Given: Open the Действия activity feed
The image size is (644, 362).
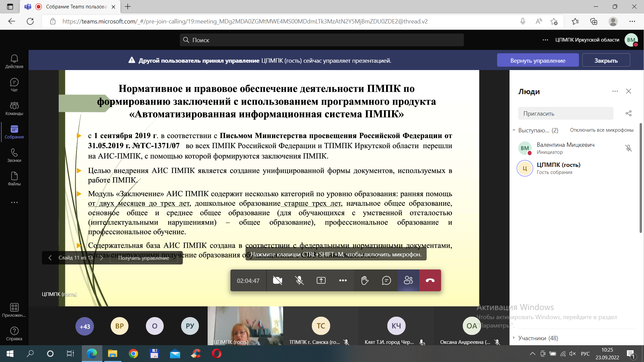Looking at the screenshot, I should [x=14, y=61].
